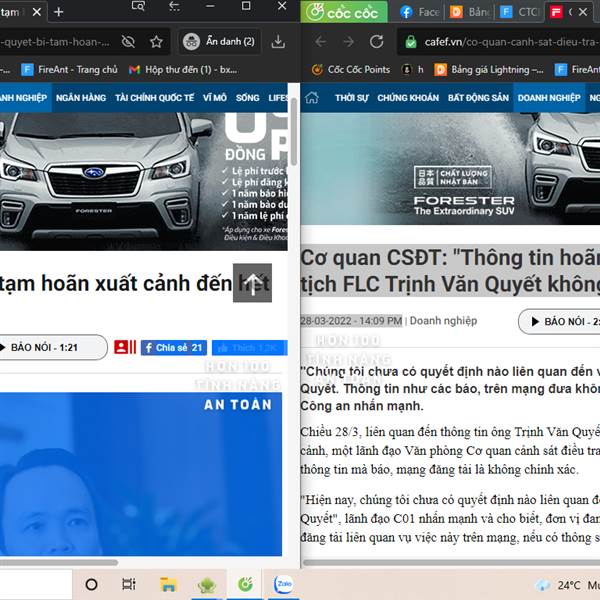
Task: Click the 24°C weather widget
Action: (567, 585)
